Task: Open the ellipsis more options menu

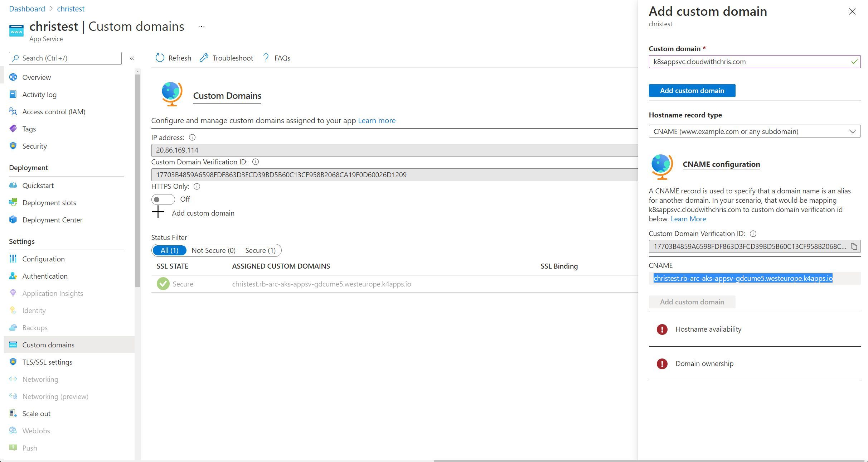Action: tap(202, 27)
